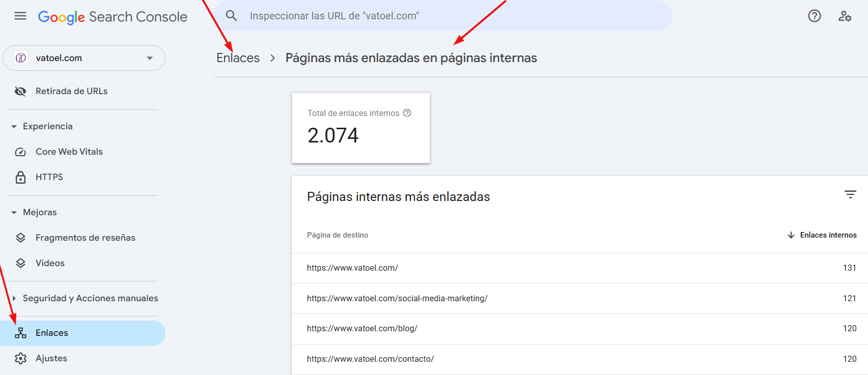Viewport: 868px width, 375px height.
Task: Open the HTTPS report
Action: (x=49, y=177)
